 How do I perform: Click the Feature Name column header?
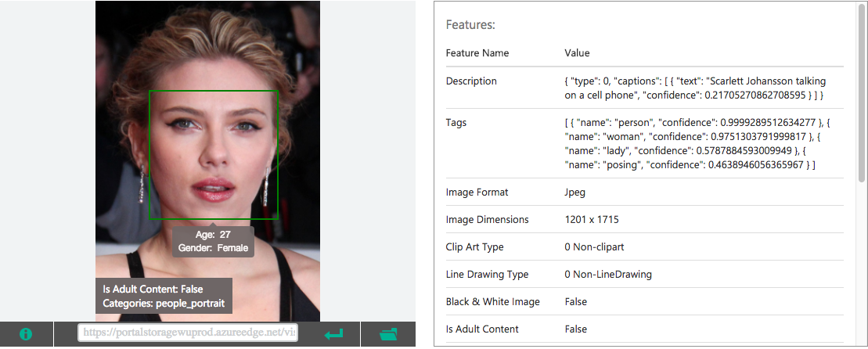click(477, 53)
